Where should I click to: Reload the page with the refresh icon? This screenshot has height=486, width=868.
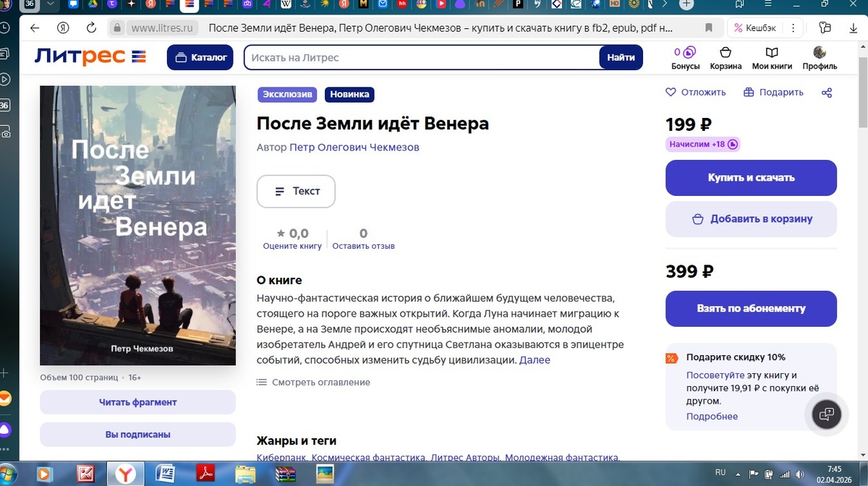point(91,28)
